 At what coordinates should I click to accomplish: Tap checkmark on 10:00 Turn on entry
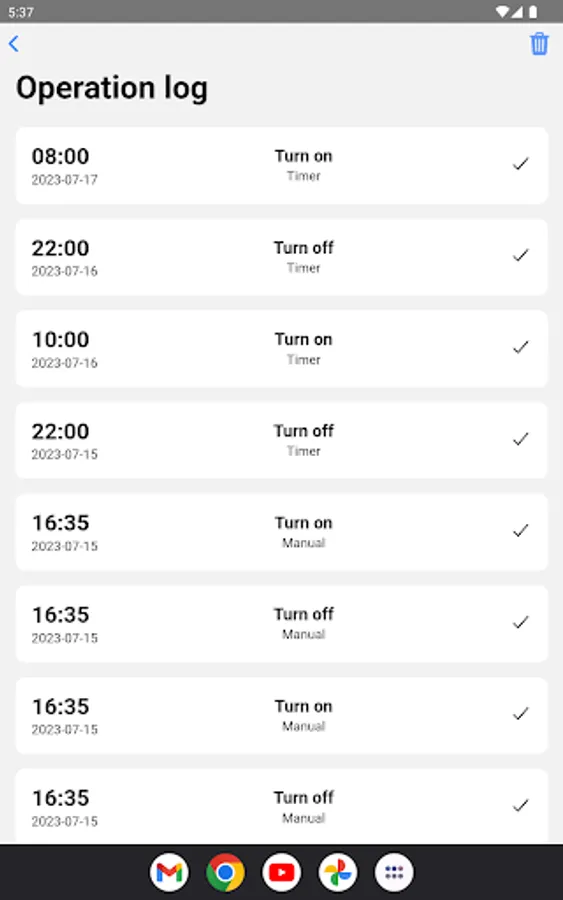pyautogui.click(x=521, y=347)
